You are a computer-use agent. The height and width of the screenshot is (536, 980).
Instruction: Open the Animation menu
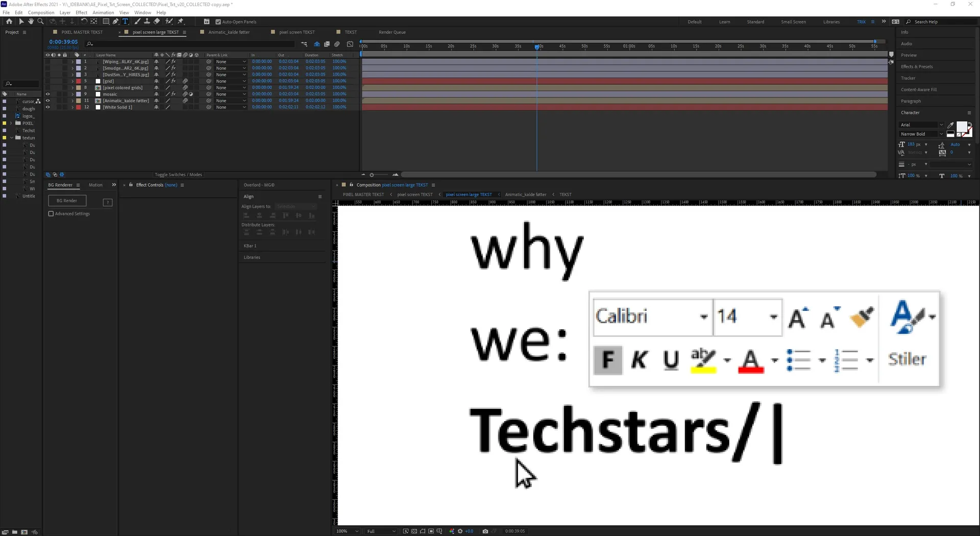click(103, 12)
